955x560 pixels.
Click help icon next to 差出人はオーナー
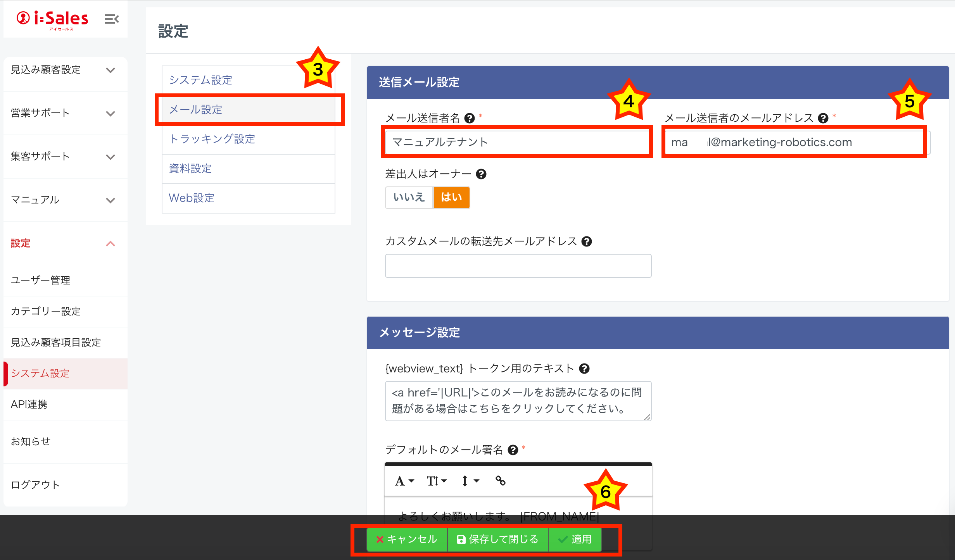[481, 174]
